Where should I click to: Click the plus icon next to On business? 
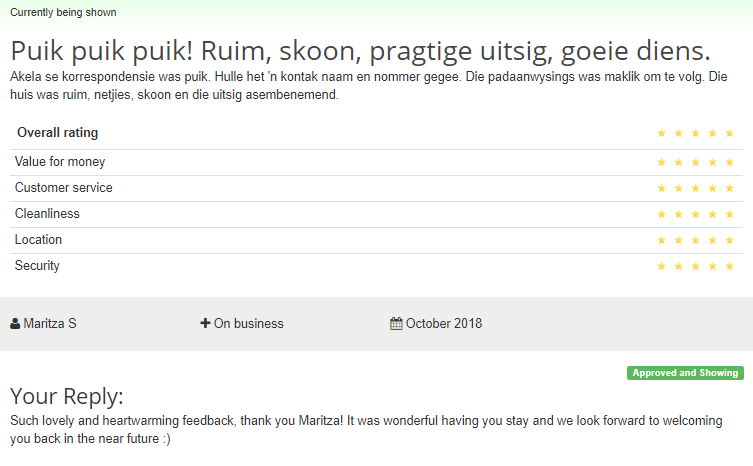pyautogui.click(x=205, y=323)
